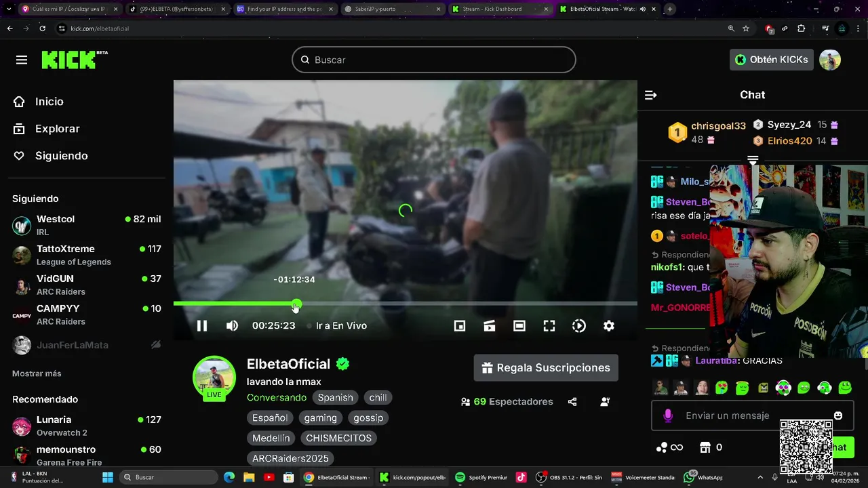Screen dimensions: 868x488
Task: Jump to live with Ir a En Vivo
Action: click(337, 326)
